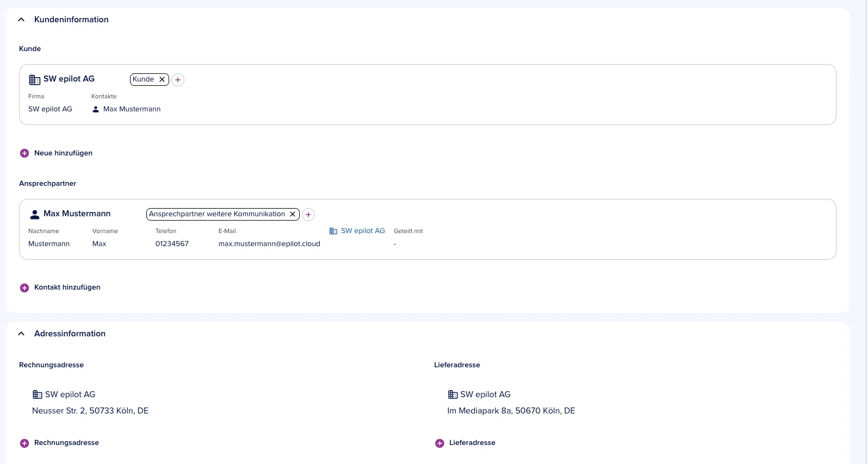Click SW epilot AG name under Rechnungsadresse

(x=70, y=394)
